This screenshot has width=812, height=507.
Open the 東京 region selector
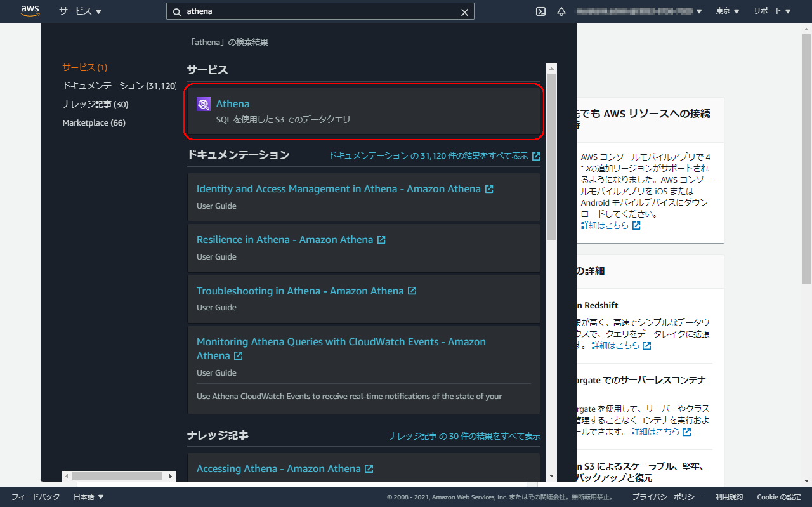(727, 11)
